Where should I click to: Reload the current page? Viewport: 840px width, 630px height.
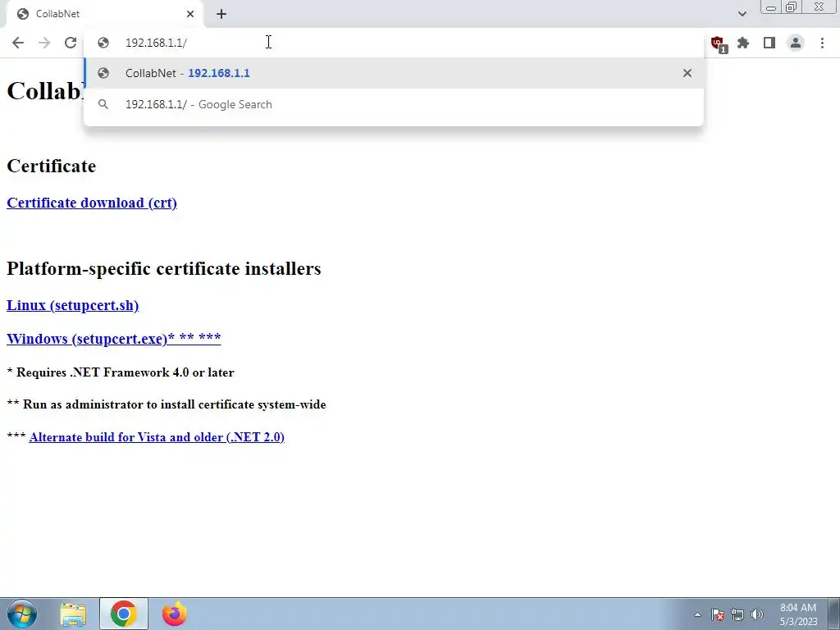click(x=71, y=43)
